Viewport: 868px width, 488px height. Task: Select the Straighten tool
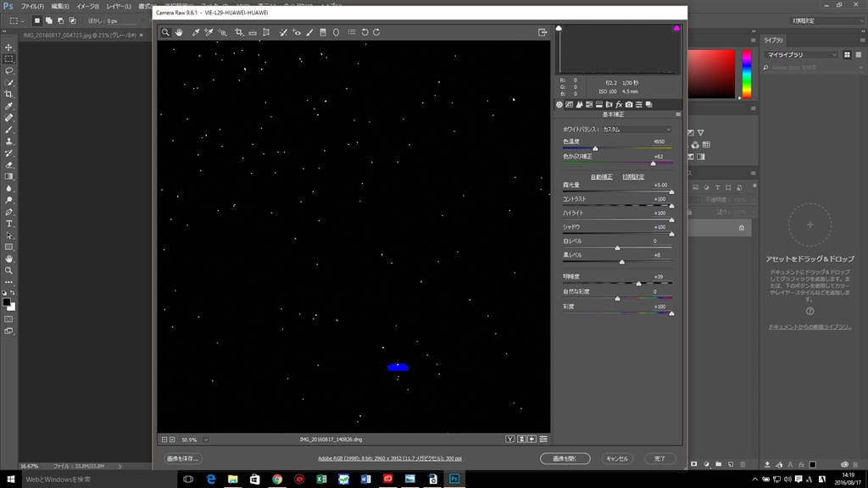[x=253, y=33]
